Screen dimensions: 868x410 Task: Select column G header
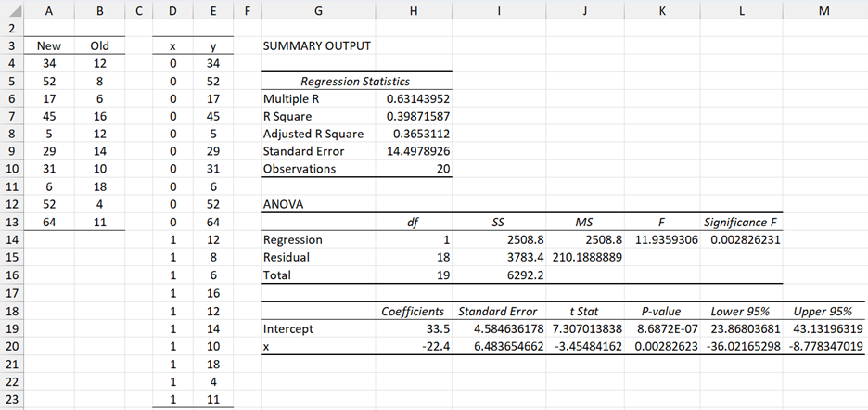tap(318, 9)
